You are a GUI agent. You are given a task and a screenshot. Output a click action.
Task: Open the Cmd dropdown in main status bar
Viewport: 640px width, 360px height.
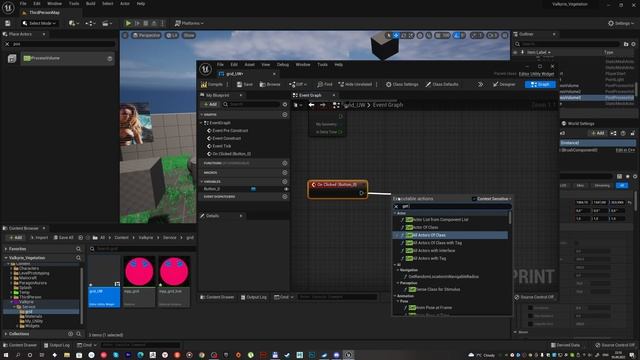click(87, 345)
